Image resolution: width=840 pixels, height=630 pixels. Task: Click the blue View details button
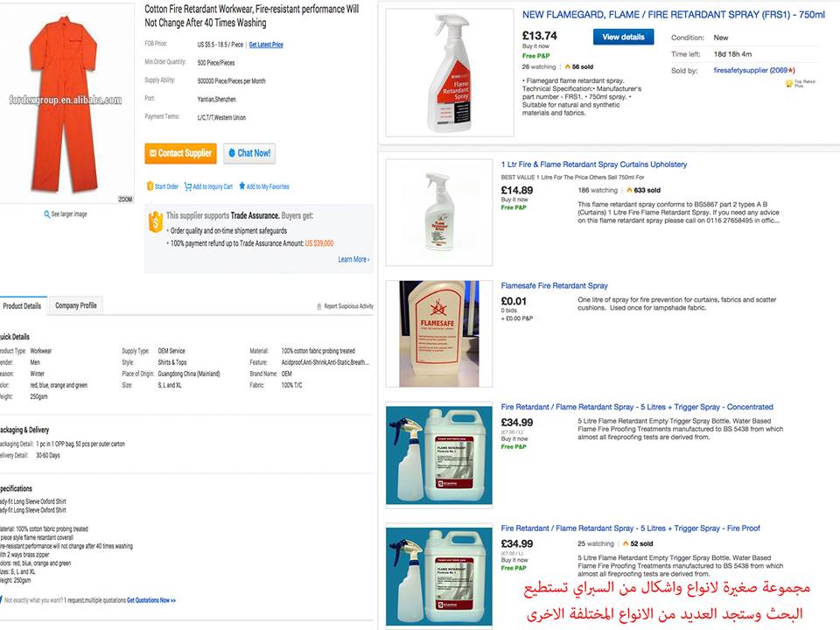[623, 37]
